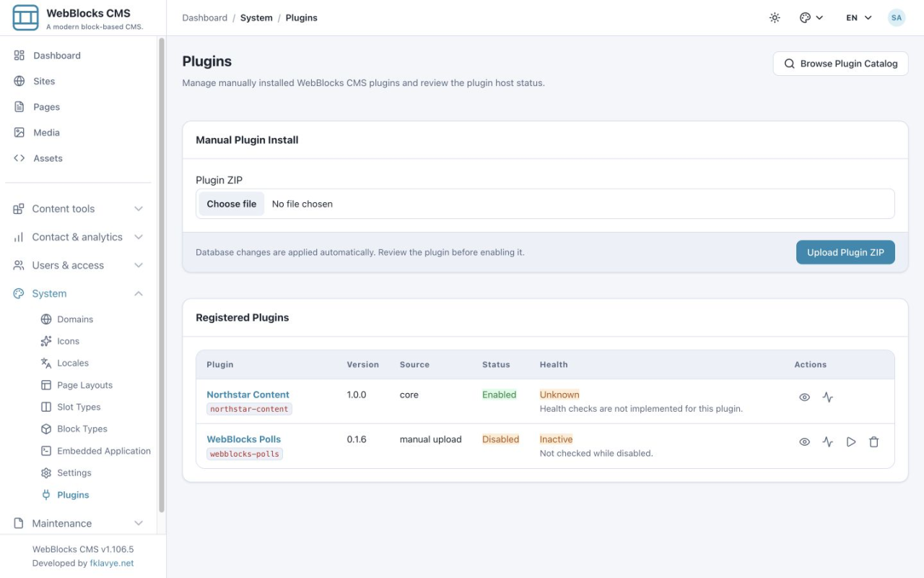Visit the fklavye.net developer link

point(112,564)
